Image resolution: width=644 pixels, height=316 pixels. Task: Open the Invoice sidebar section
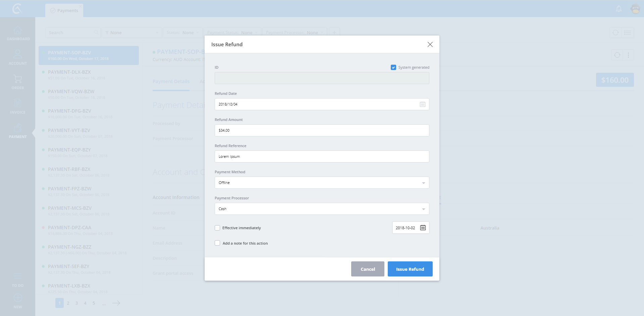point(18,106)
